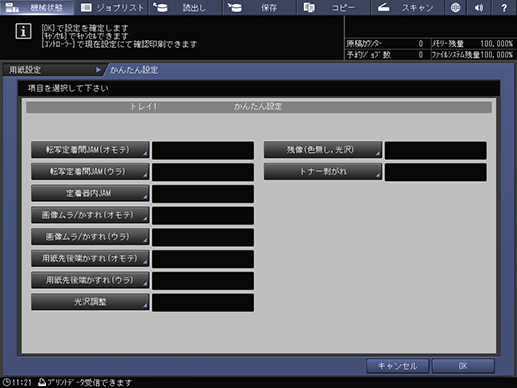Open 定着器内JAM setting
Screen dimensions: 517x388
pyautogui.click(x=90, y=193)
